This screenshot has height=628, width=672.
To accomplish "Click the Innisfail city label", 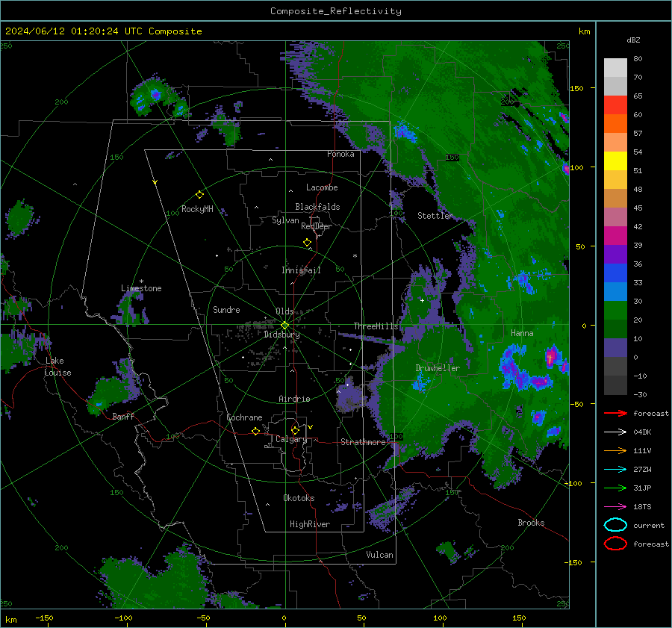I will (301, 270).
